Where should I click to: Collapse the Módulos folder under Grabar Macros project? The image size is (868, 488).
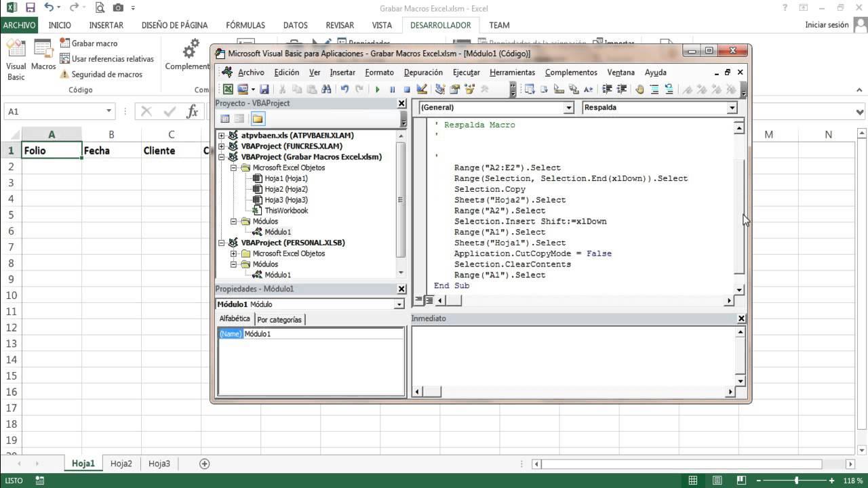234,221
